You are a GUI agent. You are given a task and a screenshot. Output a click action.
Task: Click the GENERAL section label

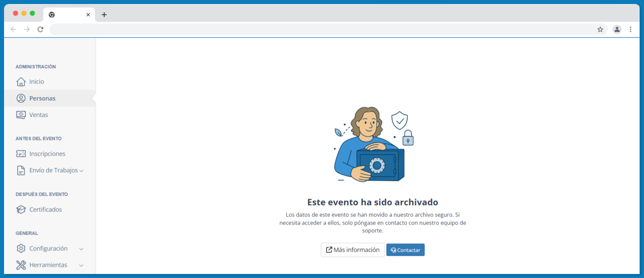pyautogui.click(x=27, y=233)
